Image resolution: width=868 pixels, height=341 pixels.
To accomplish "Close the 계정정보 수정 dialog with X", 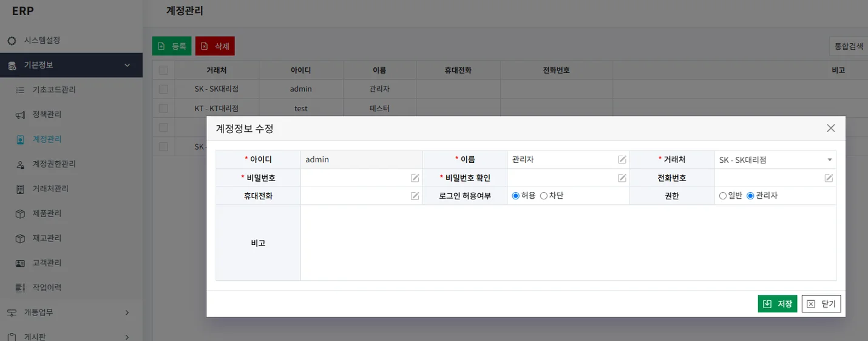I will [831, 128].
